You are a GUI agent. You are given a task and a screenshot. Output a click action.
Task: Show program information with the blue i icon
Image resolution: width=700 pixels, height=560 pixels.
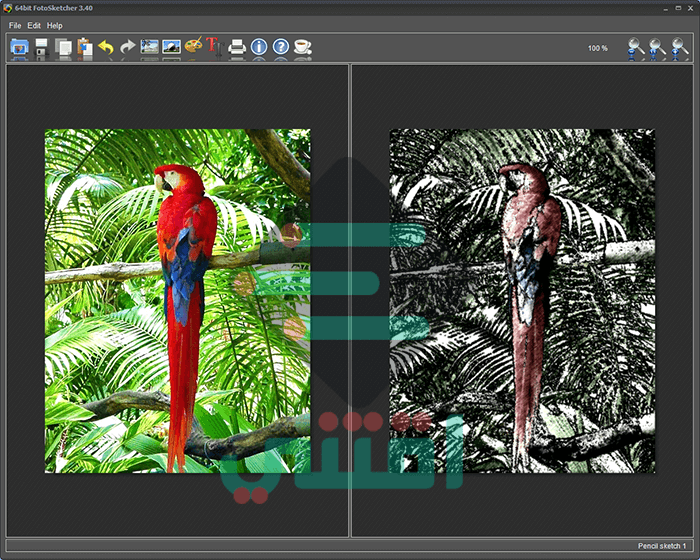point(259,46)
